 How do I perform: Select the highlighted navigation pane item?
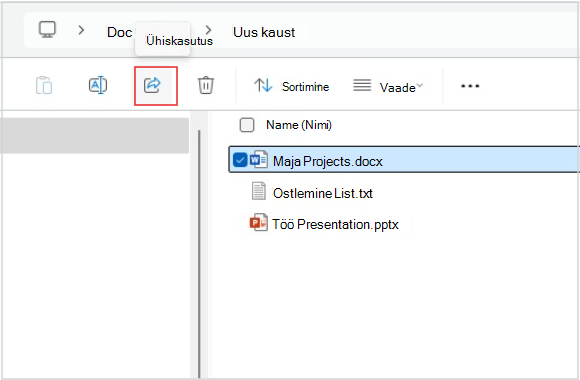pos(94,135)
